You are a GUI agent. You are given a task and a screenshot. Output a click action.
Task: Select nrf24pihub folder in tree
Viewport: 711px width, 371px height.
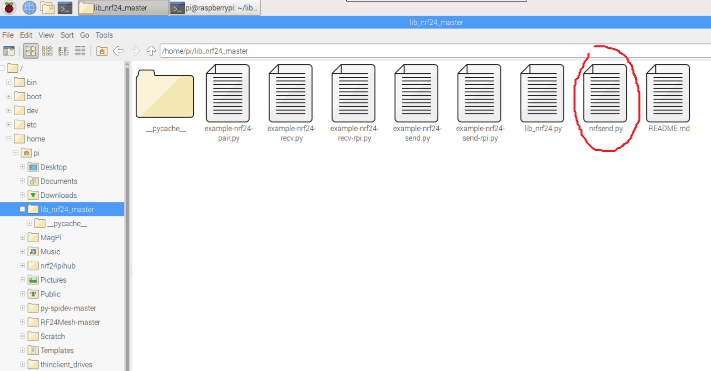[x=52, y=265]
